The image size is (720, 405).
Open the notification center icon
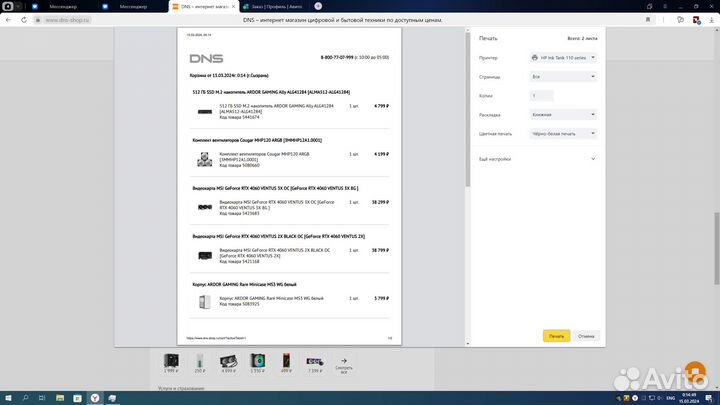709,398
